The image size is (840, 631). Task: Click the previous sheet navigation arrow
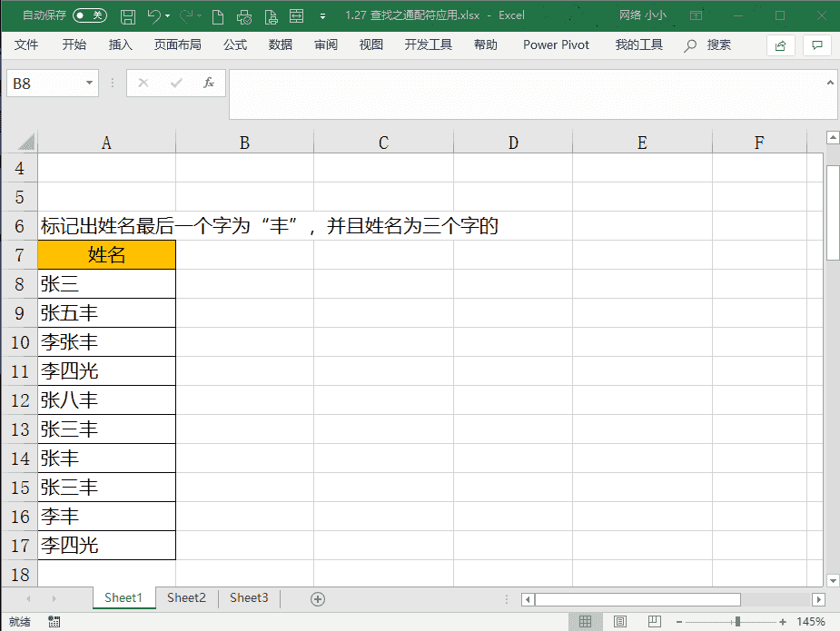pyautogui.click(x=28, y=598)
